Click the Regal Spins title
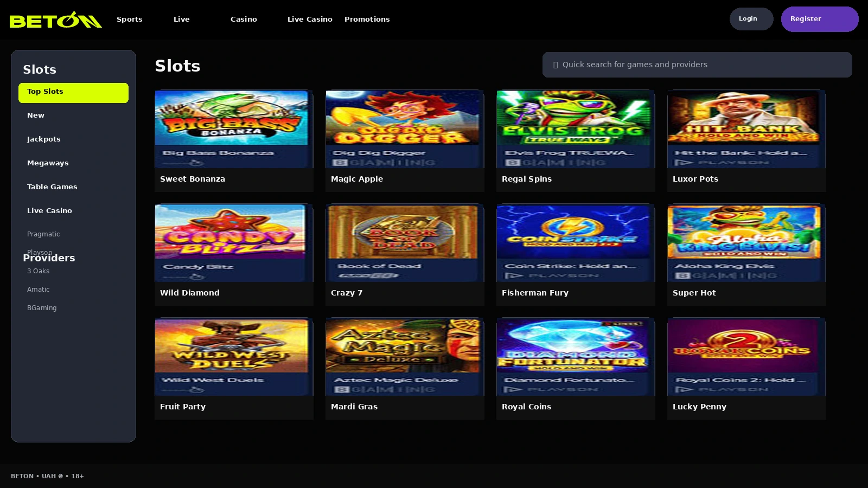 tap(527, 179)
